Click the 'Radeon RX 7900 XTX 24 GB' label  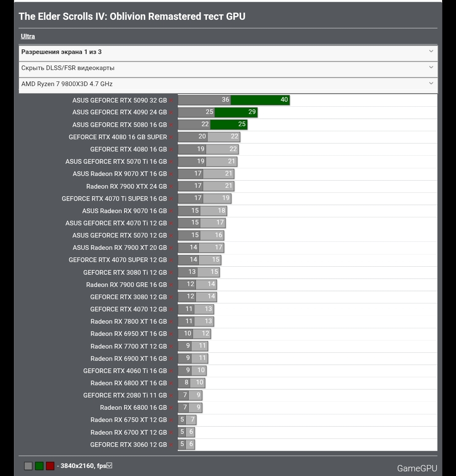point(126,187)
